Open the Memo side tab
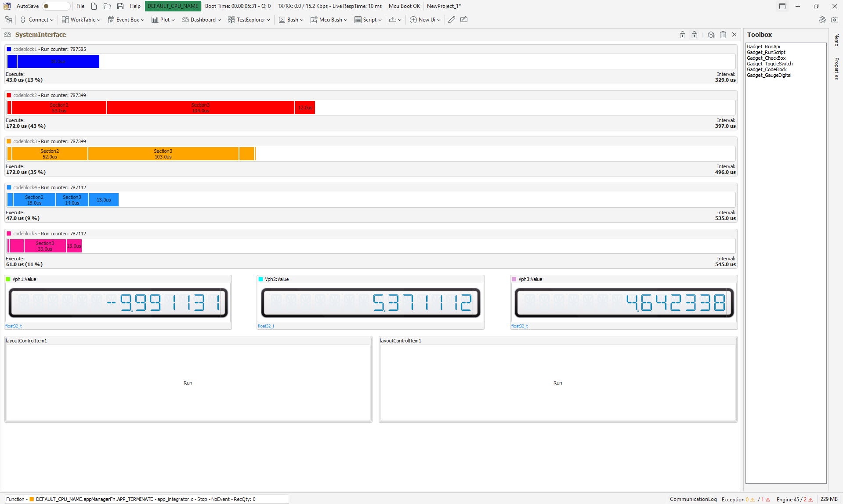843x504 pixels. pos(836,40)
